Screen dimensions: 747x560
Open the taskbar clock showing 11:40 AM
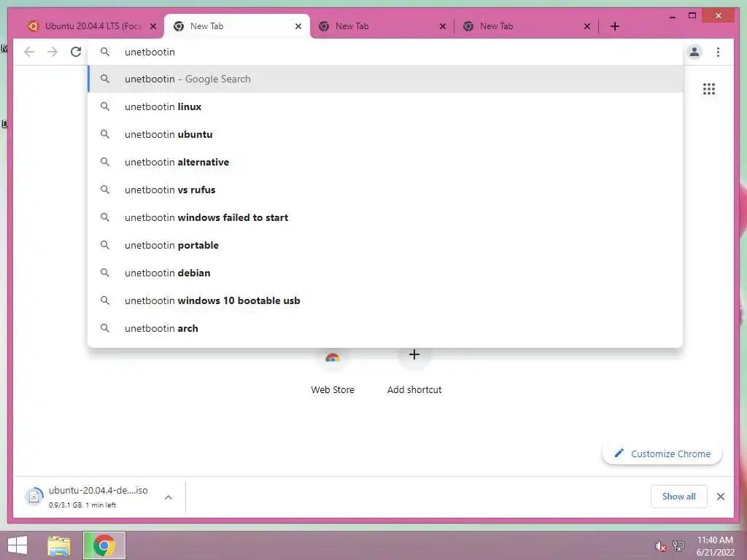click(x=715, y=546)
